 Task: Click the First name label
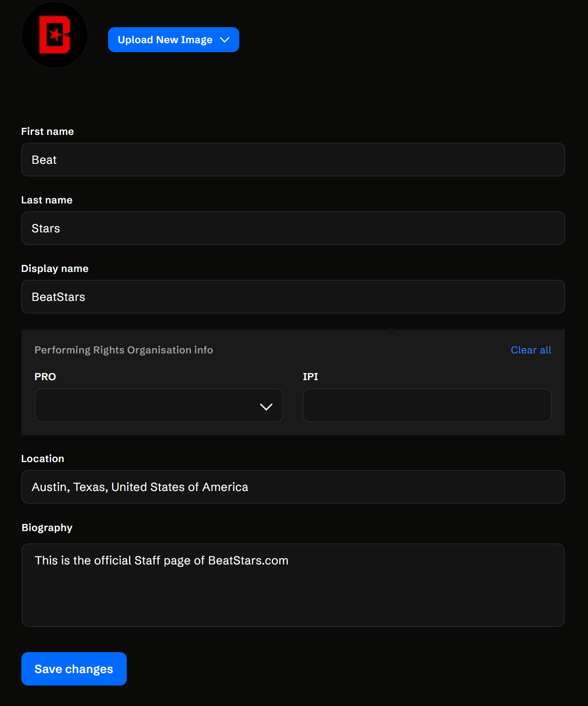point(48,132)
